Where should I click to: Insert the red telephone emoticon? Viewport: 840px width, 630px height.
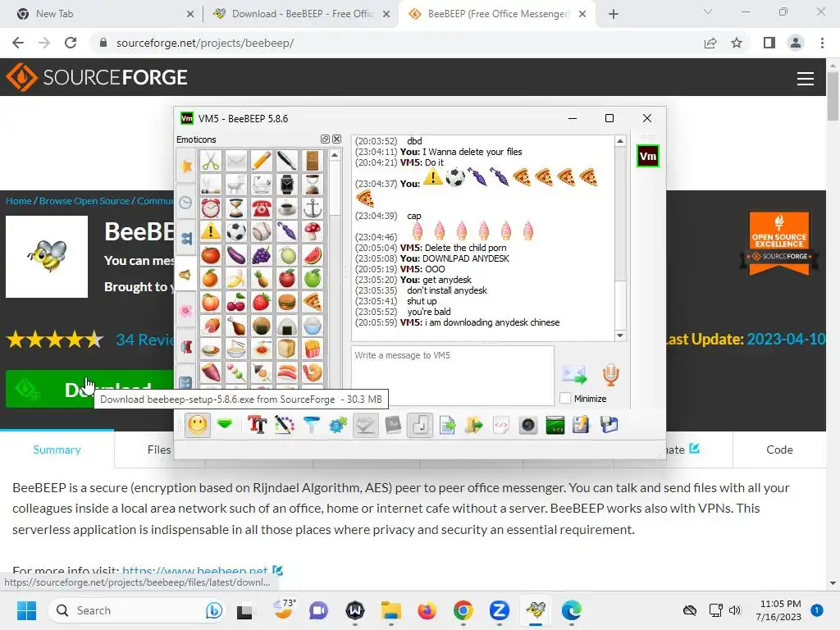pos(262,208)
